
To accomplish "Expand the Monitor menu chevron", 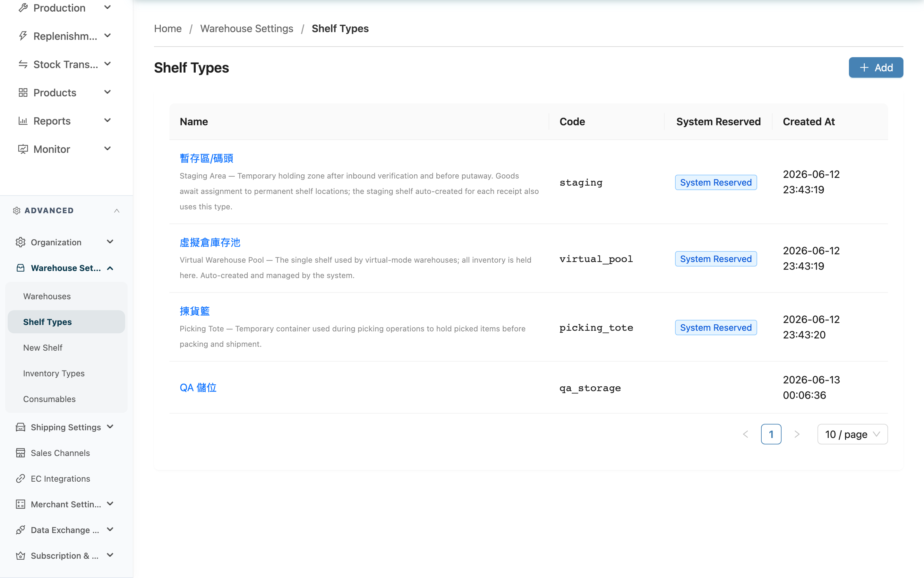I will tap(108, 149).
